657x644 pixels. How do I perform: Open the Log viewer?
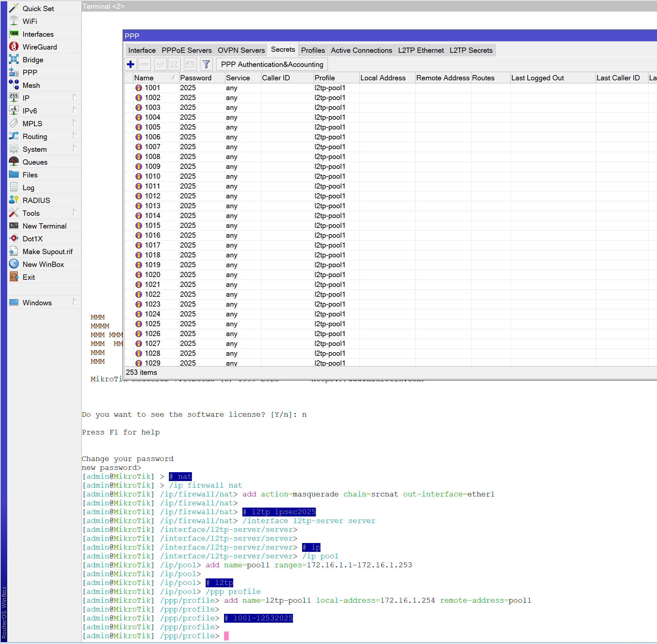(x=44, y=188)
